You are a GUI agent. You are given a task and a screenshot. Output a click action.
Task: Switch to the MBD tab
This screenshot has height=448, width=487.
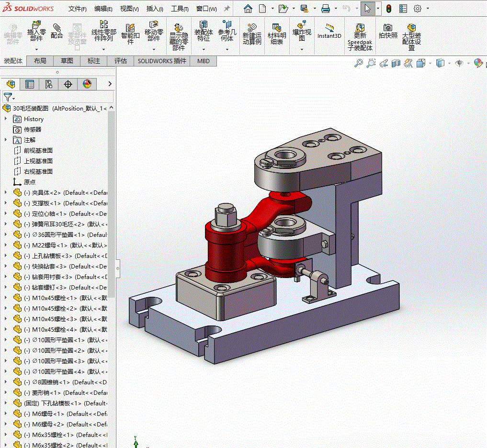[204, 61]
